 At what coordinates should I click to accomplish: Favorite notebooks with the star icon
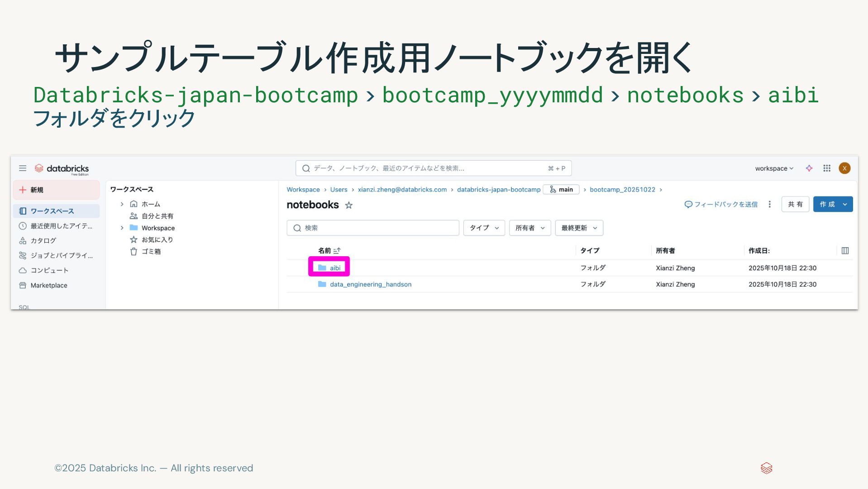(348, 205)
